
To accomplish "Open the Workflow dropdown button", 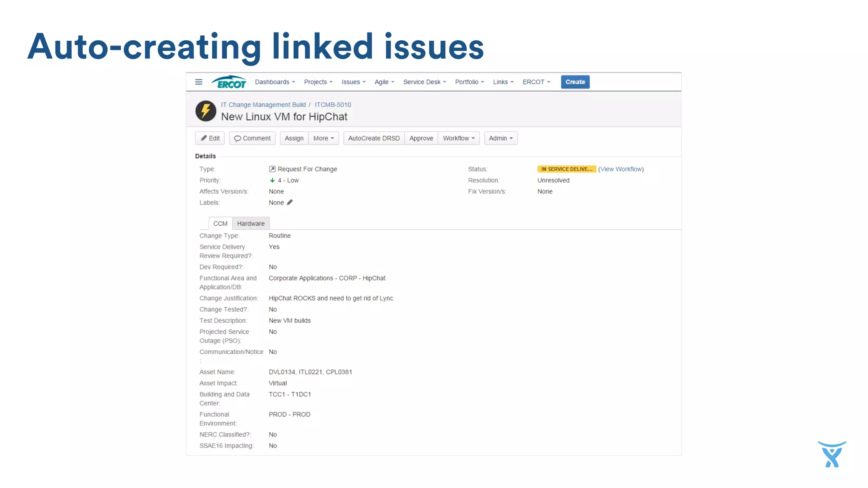I will (x=459, y=138).
